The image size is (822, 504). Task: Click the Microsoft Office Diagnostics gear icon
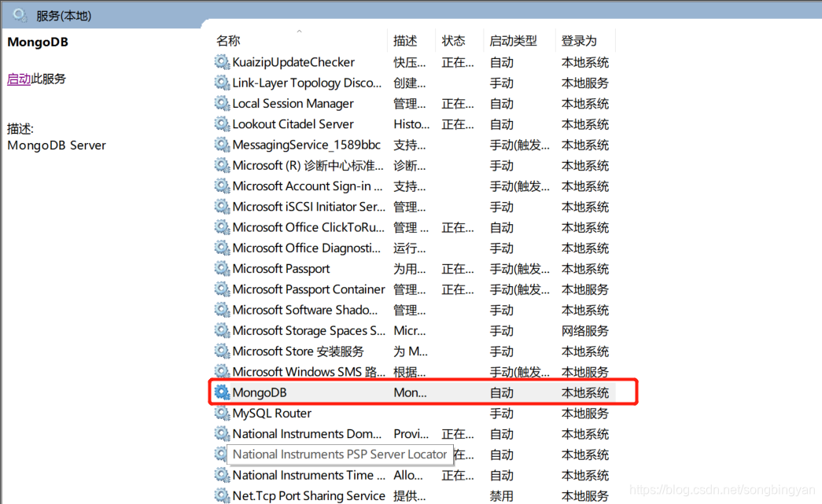pyautogui.click(x=223, y=248)
